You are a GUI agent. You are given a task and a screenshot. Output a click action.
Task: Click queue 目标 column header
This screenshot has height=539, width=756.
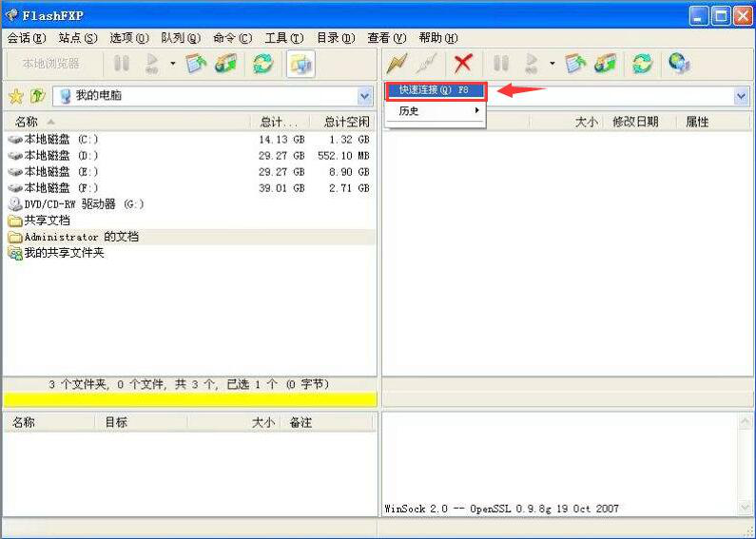142,423
